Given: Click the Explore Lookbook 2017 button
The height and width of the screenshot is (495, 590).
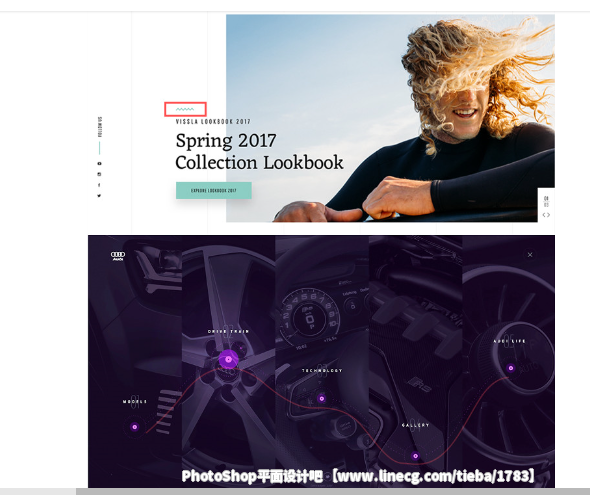Looking at the screenshot, I should tap(214, 190).
